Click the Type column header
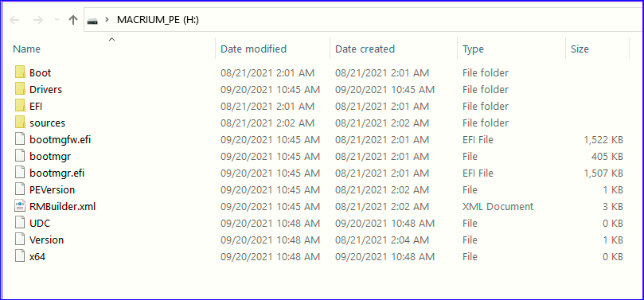Screen dimensions: 644x300 pyautogui.click(x=473, y=49)
